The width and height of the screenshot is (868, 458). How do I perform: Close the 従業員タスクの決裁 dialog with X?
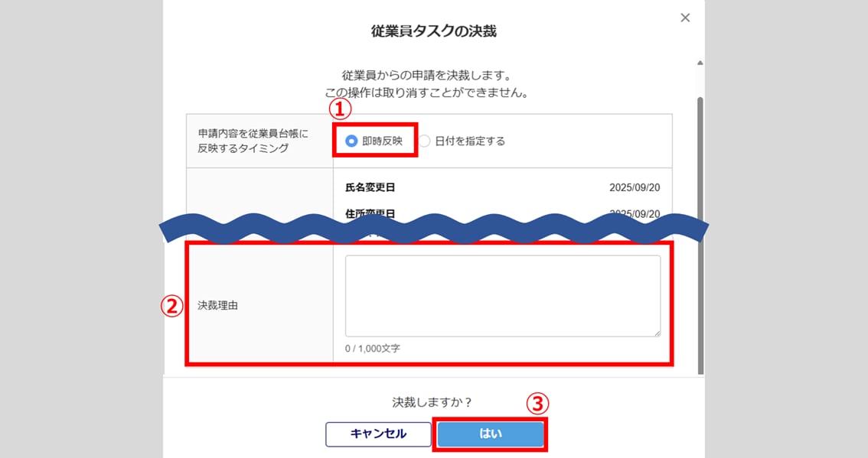click(685, 18)
